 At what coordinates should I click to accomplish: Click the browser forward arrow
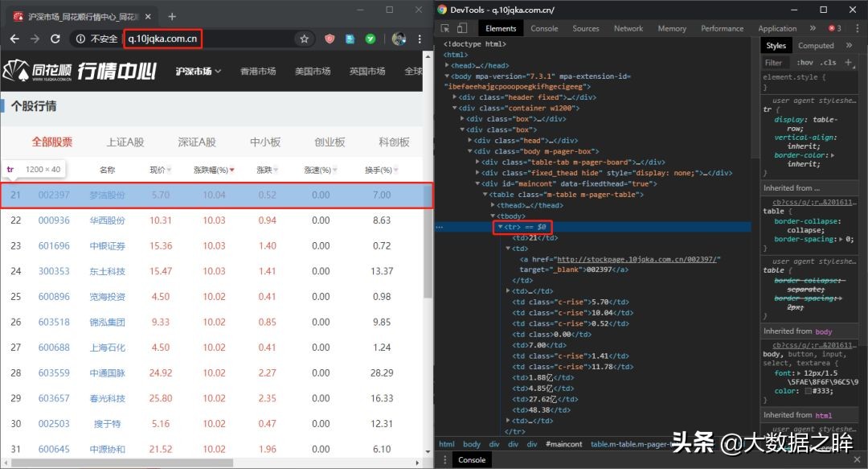(35, 39)
